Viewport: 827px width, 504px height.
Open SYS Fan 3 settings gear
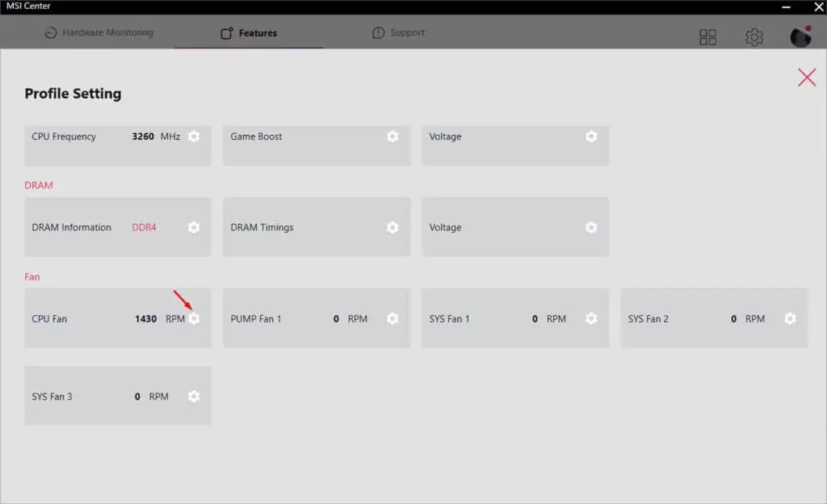[194, 396]
